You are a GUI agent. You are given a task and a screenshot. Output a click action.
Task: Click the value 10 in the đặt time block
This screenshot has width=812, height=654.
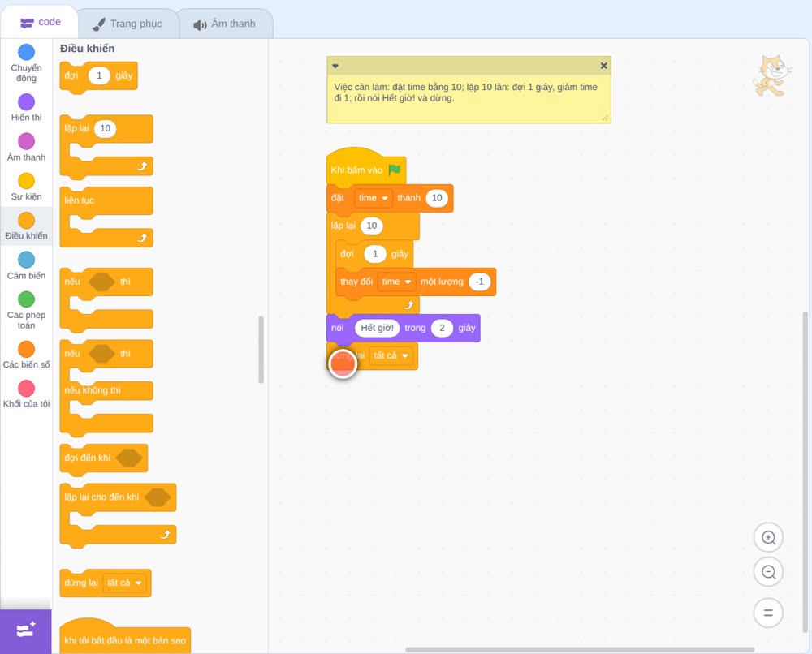click(x=437, y=198)
